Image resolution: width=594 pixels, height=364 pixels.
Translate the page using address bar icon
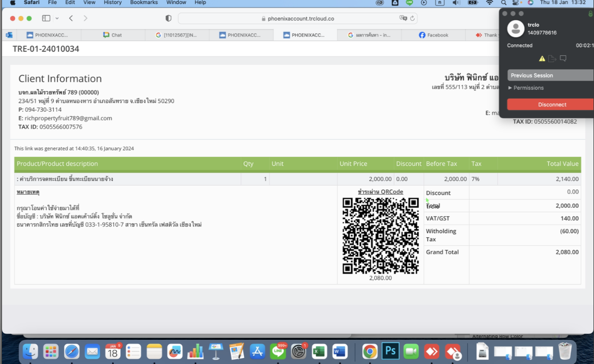pos(403,18)
